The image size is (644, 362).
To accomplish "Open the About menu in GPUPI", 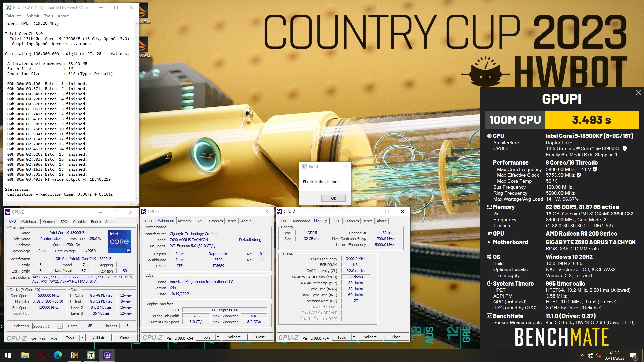I will click(63, 16).
